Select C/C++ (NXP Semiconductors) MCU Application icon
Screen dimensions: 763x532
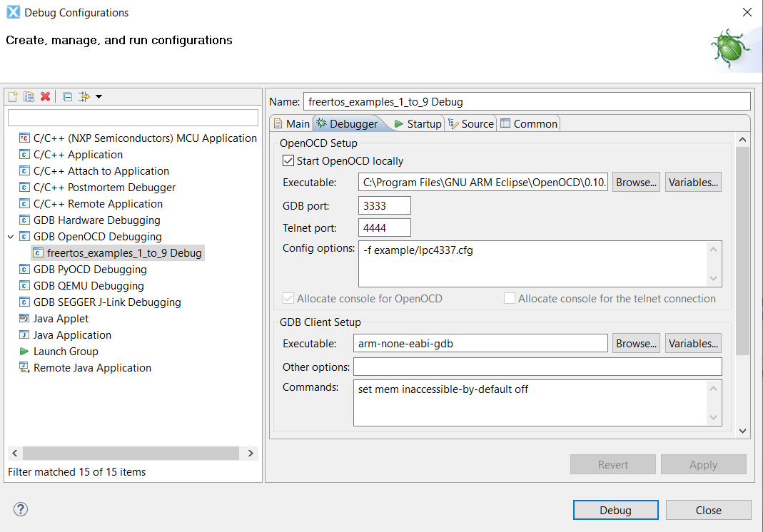[24, 138]
